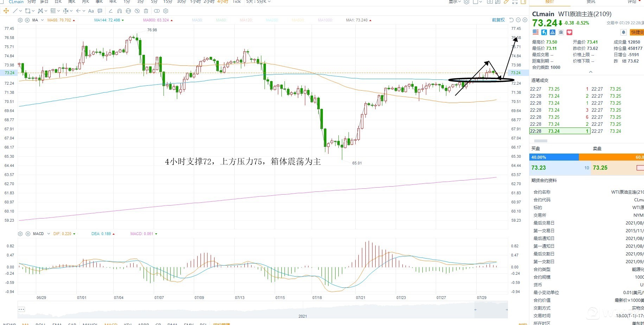Select the pattern drawing tool
The width and height of the screenshot is (644, 325).
(40, 11)
